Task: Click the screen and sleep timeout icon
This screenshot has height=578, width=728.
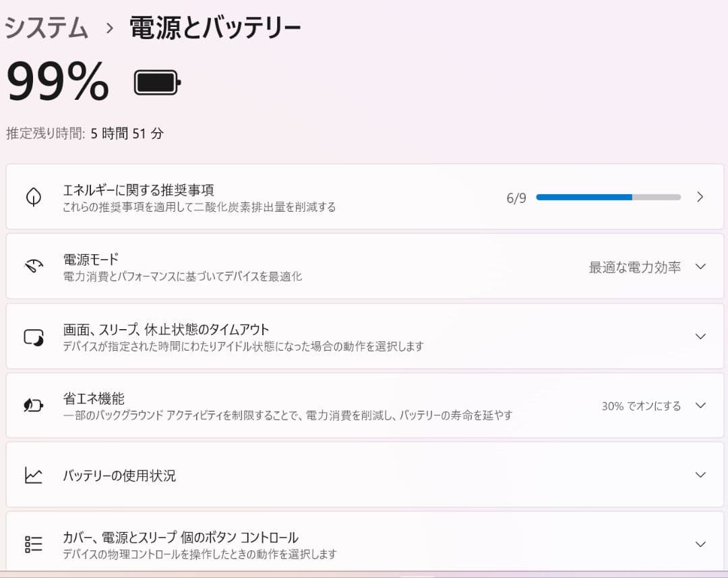Action: (33, 335)
